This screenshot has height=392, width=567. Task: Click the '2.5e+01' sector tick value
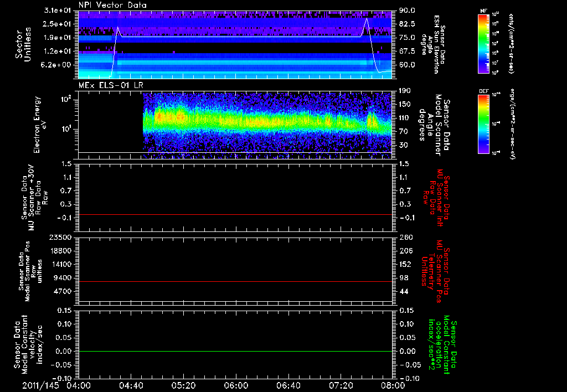click(x=58, y=24)
